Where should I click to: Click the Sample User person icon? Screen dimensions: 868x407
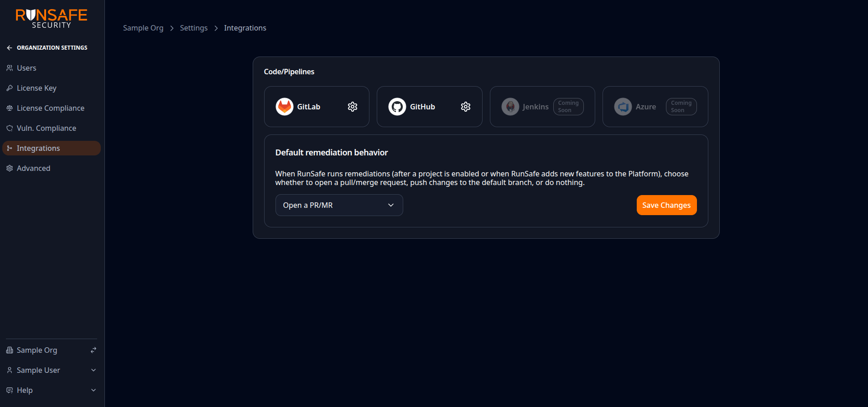10,370
